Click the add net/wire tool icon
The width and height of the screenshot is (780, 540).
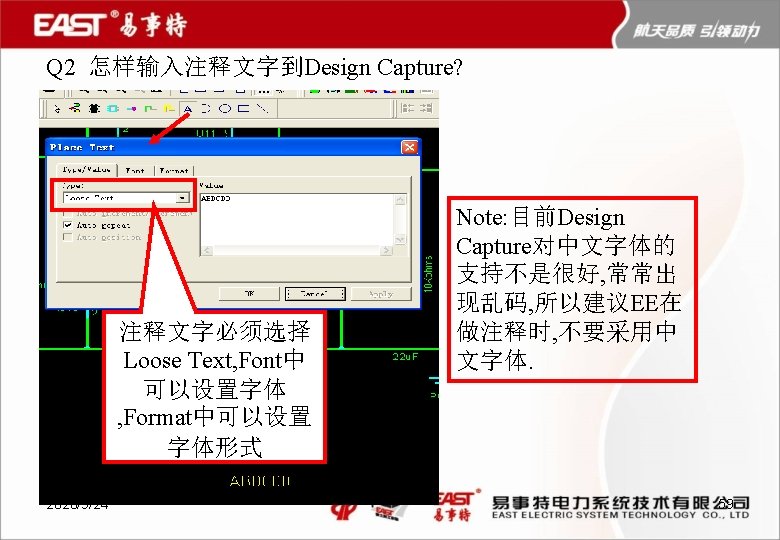point(75,108)
